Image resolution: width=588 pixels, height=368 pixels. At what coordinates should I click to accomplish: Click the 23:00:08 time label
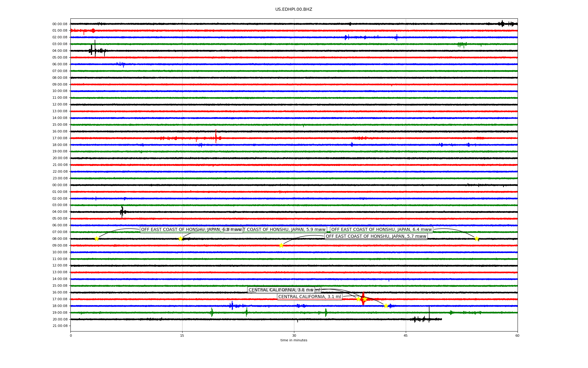60,178
